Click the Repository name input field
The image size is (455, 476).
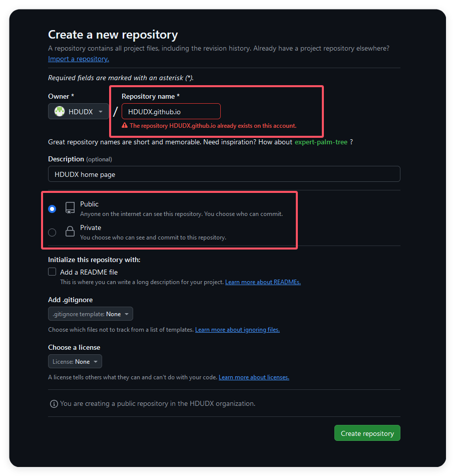tap(171, 112)
